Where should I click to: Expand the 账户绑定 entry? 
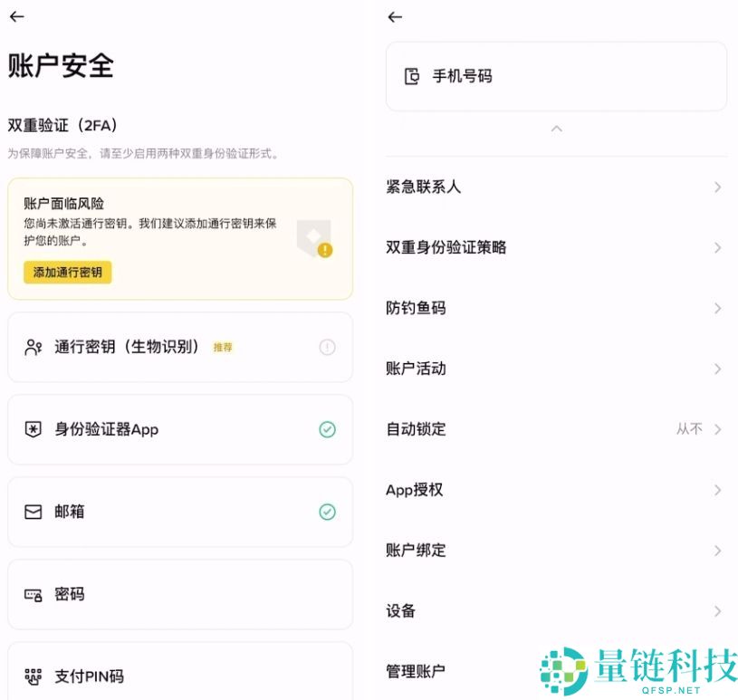(556, 550)
